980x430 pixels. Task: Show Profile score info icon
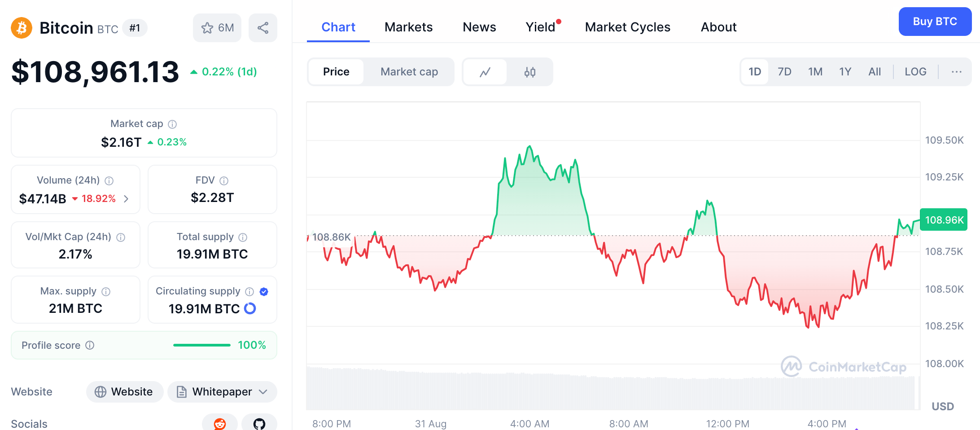pos(90,345)
